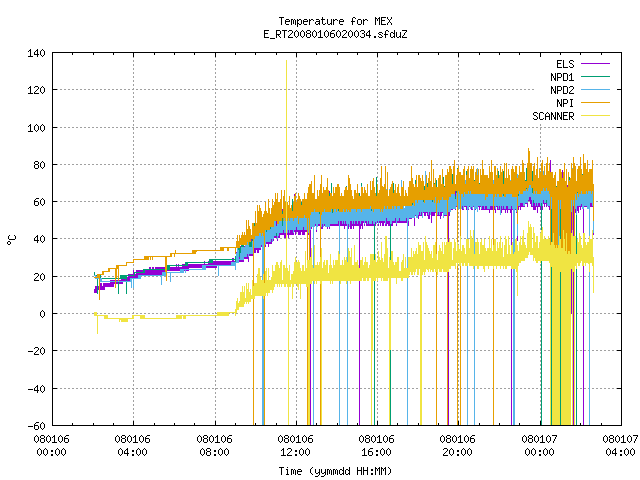Screen dimensions: 640x480
Task: Click the 080106 04:00 x-axis label
Action: pyautogui.click(x=132, y=446)
